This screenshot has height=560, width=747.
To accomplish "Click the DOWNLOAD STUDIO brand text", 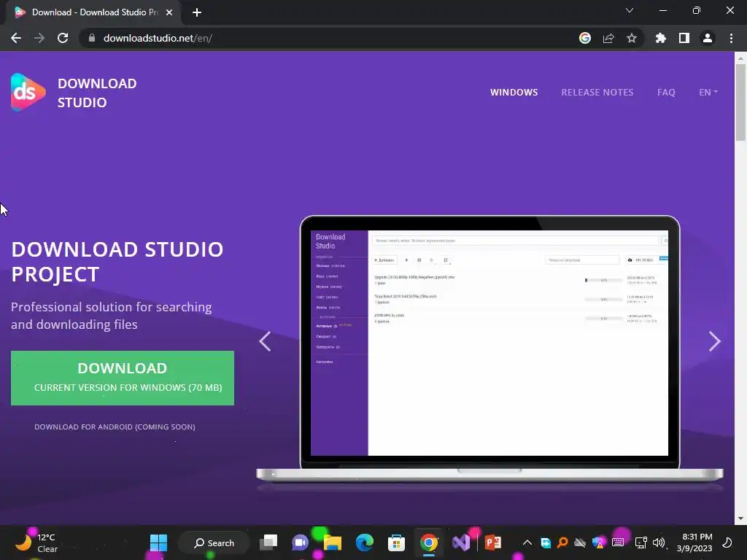I will coord(97,93).
